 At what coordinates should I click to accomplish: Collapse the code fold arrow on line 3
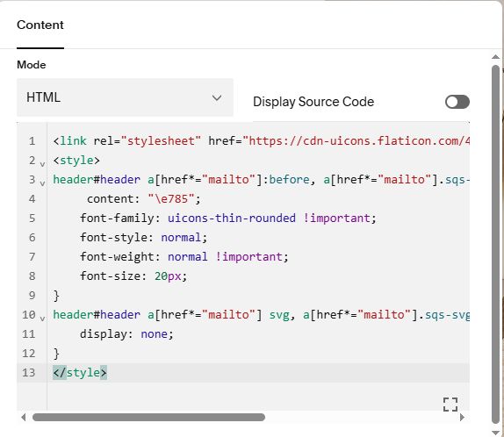click(x=42, y=183)
